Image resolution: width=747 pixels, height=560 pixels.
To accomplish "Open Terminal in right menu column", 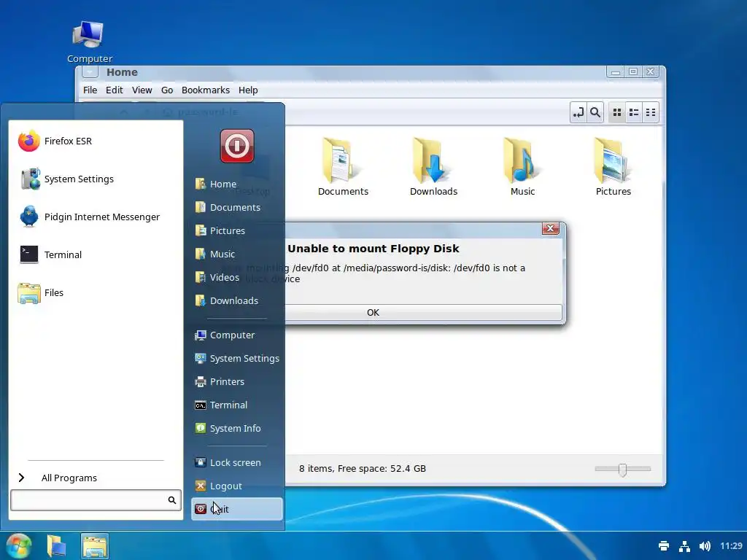I will pyautogui.click(x=237, y=405).
